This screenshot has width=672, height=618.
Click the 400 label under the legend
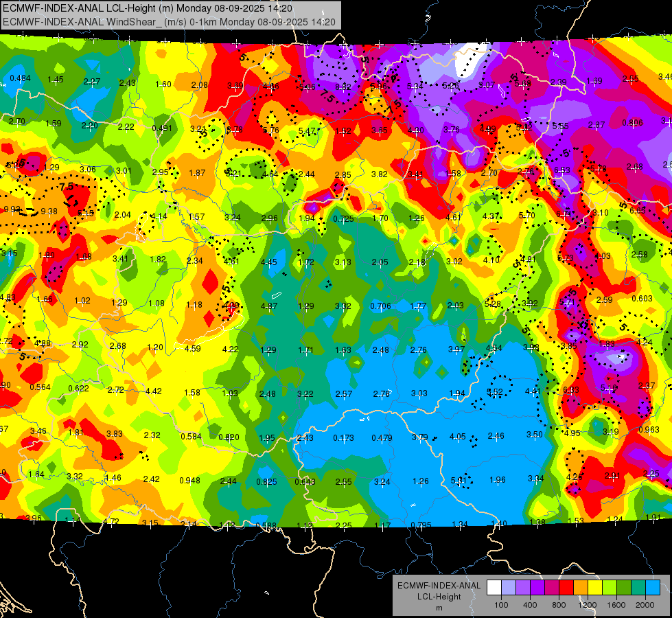coord(530,605)
